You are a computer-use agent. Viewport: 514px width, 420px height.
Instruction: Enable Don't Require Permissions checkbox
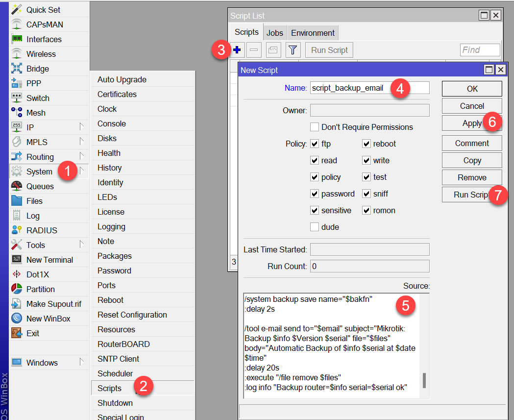[315, 127]
